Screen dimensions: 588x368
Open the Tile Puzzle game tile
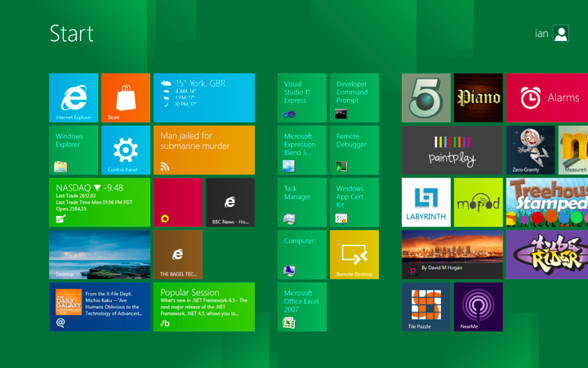pyautogui.click(x=426, y=307)
